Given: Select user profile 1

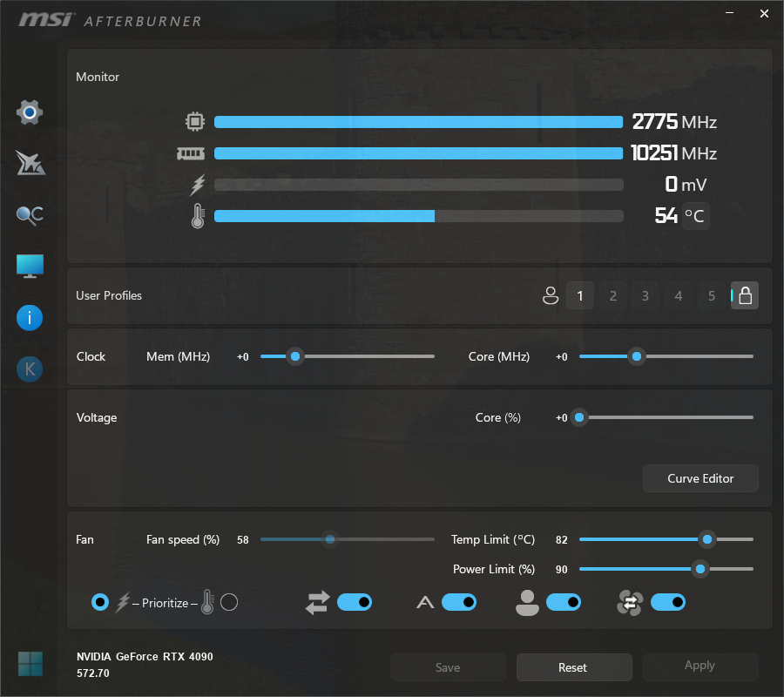Looking at the screenshot, I should point(580,295).
